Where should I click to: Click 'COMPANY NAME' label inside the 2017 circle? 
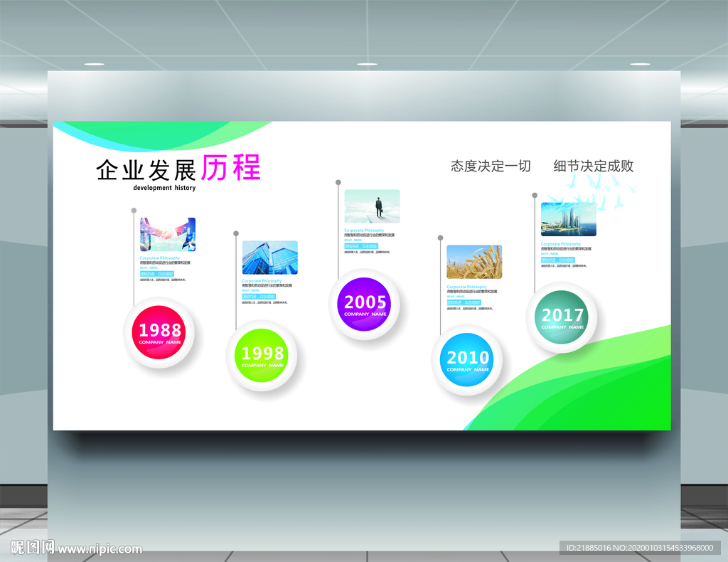tap(562, 327)
